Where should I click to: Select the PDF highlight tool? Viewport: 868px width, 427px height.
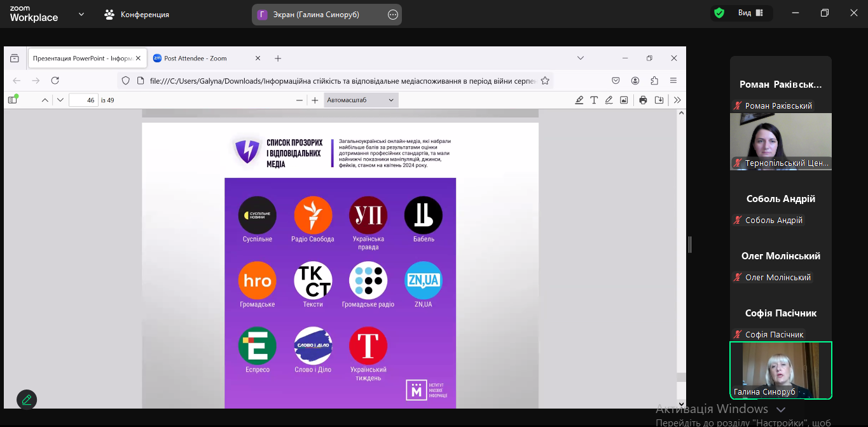click(x=579, y=100)
